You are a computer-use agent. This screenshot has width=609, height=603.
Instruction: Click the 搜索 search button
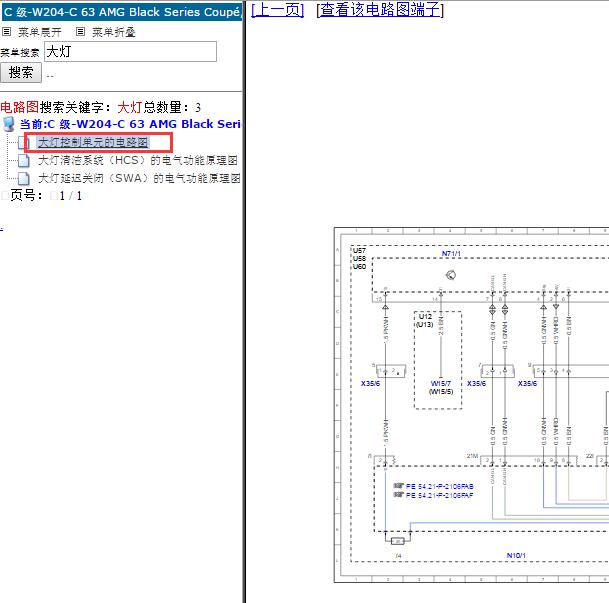pyautogui.click(x=21, y=73)
